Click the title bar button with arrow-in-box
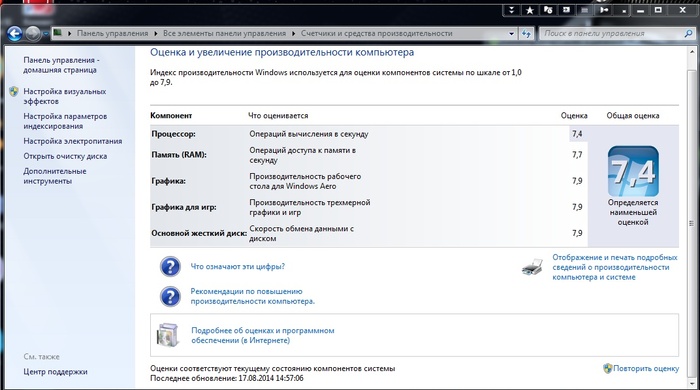This screenshot has width=700, height=390. [x=566, y=10]
